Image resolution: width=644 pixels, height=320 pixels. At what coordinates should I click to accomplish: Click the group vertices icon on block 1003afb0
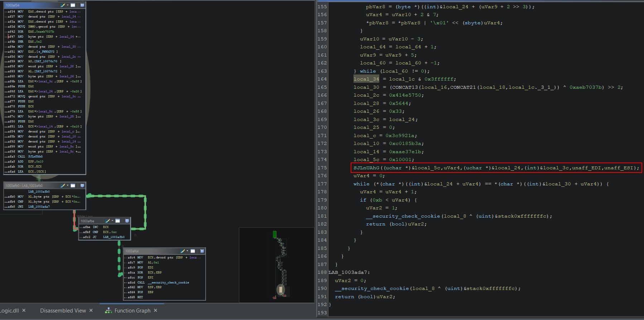coord(82,186)
